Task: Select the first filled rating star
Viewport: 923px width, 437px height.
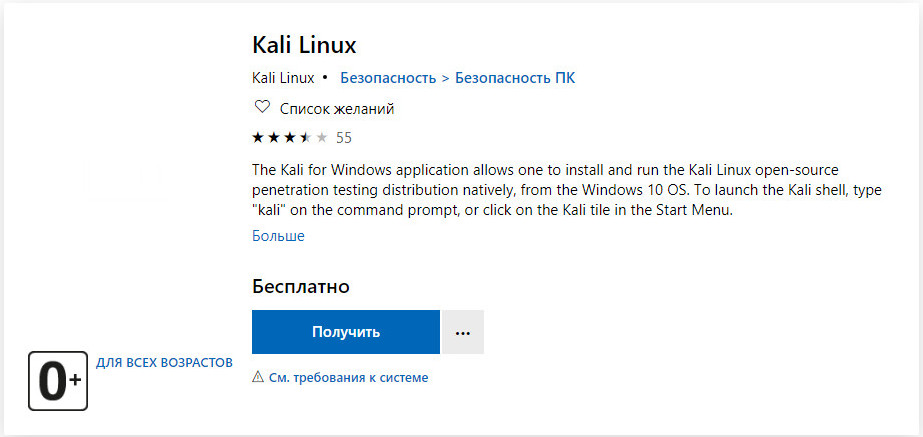Action: (x=258, y=138)
